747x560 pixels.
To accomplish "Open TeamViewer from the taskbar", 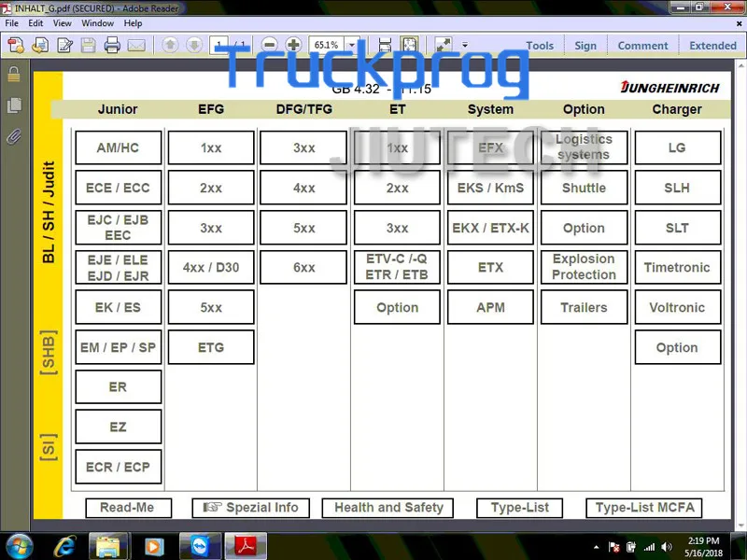I will pyautogui.click(x=200, y=546).
